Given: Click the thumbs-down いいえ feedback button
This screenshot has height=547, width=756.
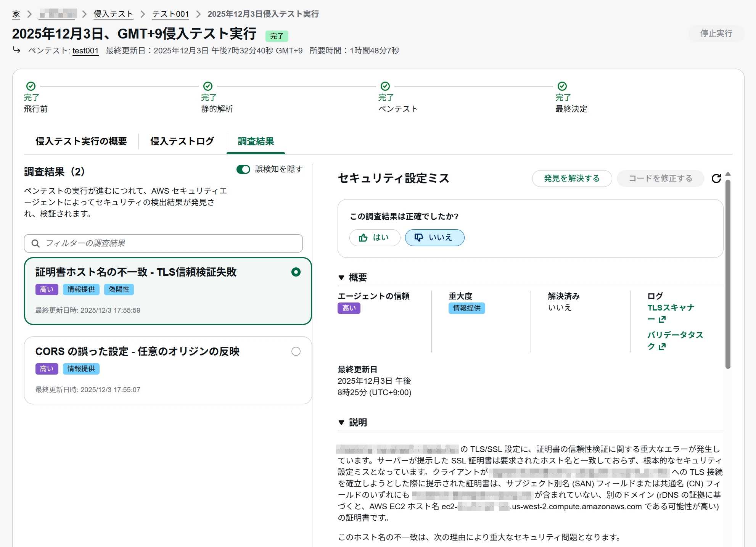Looking at the screenshot, I should tap(434, 238).
